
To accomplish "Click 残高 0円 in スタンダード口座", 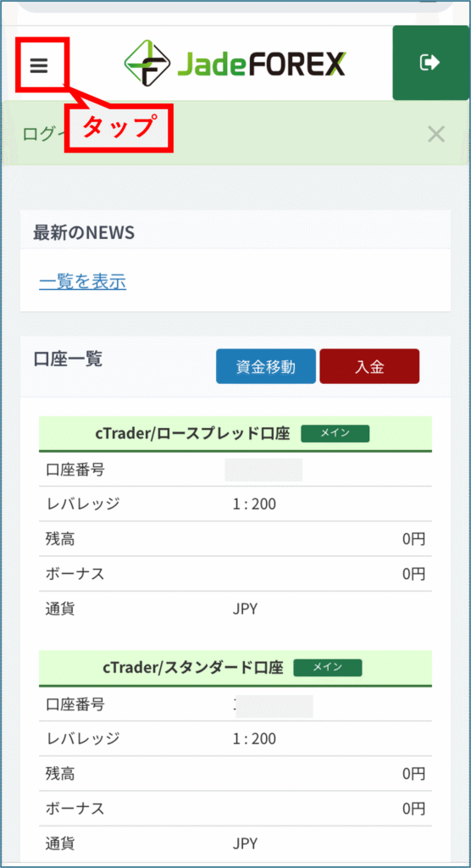I will pyautogui.click(x=414, y=774).
